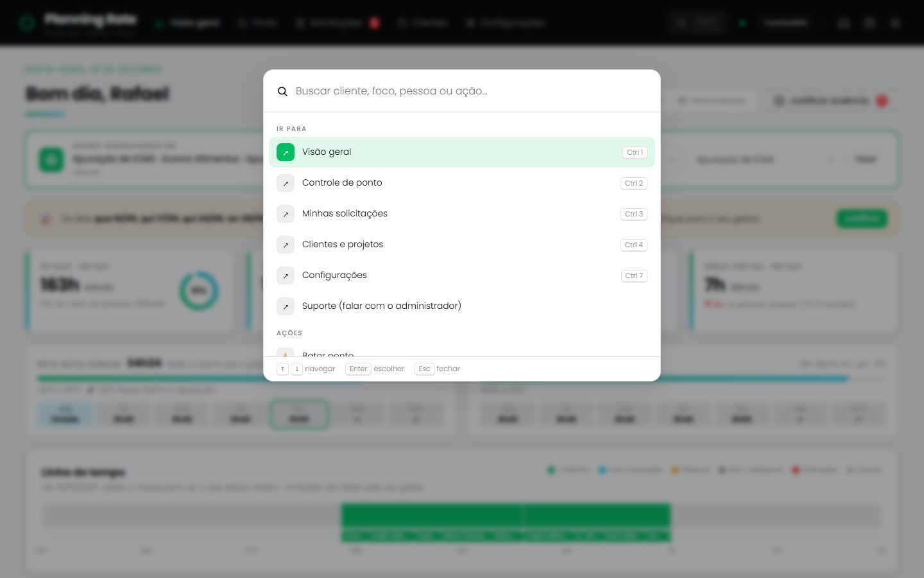Go to Visão geral
Screen dimensions: 924x578
click(x=462, y=152)
